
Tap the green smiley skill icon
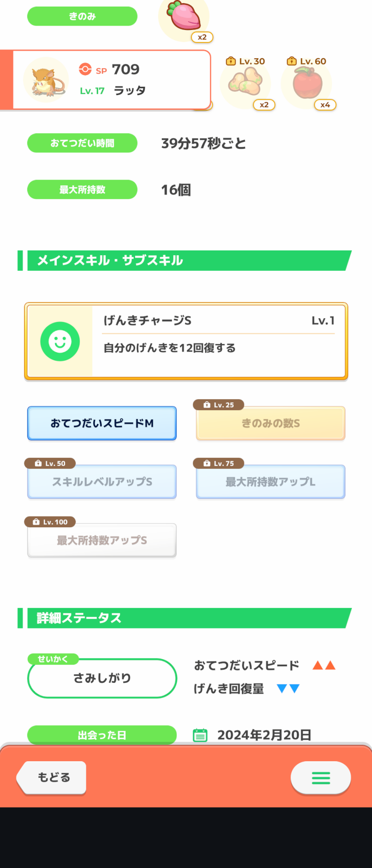[x=60, y=342]
